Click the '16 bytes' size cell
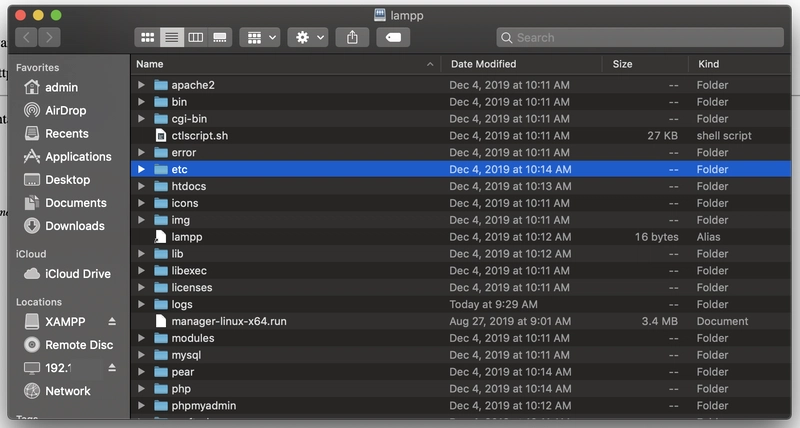 [657, 237]
